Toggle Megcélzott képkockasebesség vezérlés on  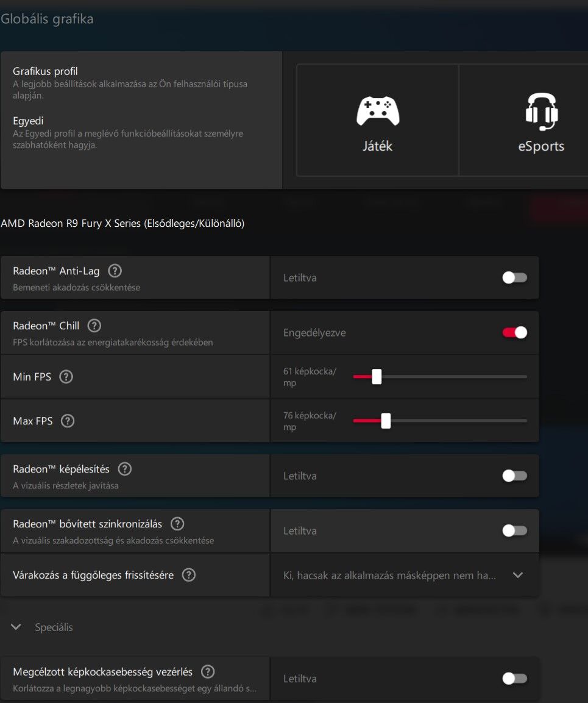tap(514, 679)
